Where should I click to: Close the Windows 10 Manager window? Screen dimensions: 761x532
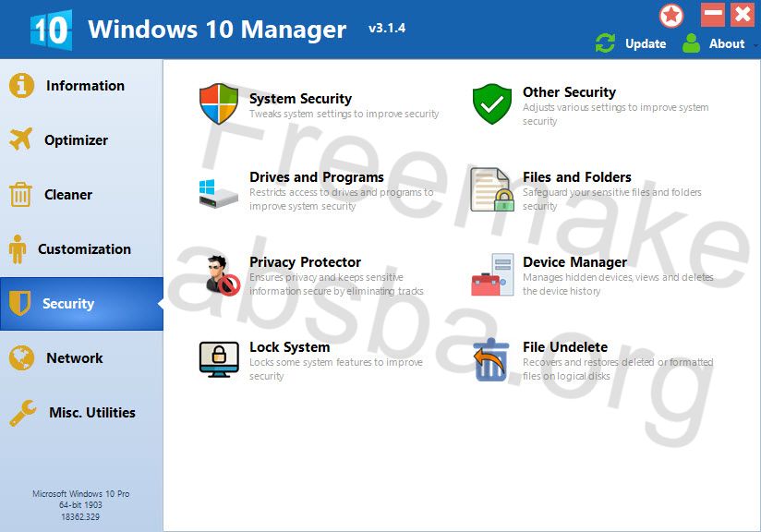[x=743, y=15]
